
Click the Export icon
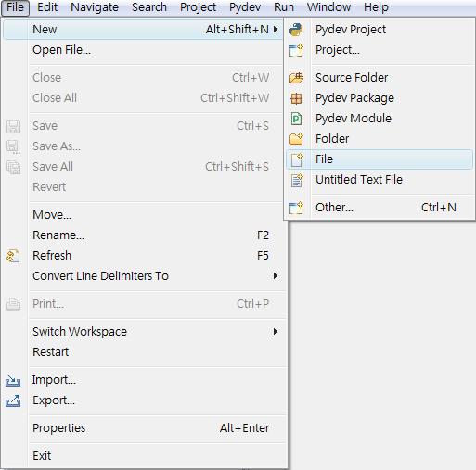tap(13, 400)
